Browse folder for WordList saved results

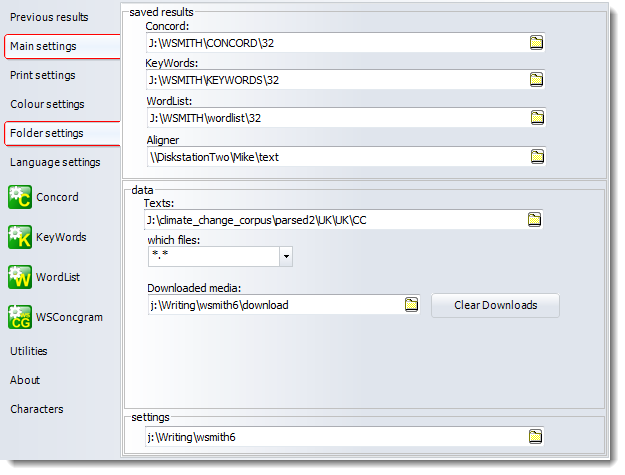[x=536, y=118]
